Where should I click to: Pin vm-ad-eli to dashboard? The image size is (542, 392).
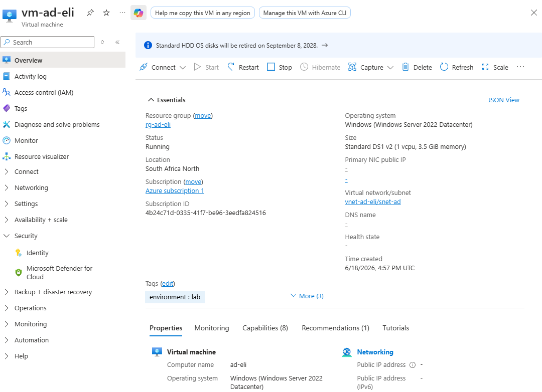coord(90,13)
